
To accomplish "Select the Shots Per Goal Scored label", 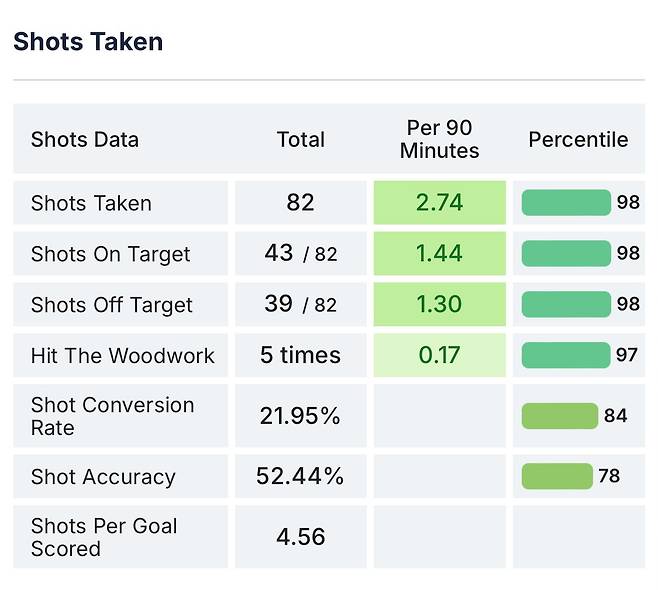I will point(104,537).
